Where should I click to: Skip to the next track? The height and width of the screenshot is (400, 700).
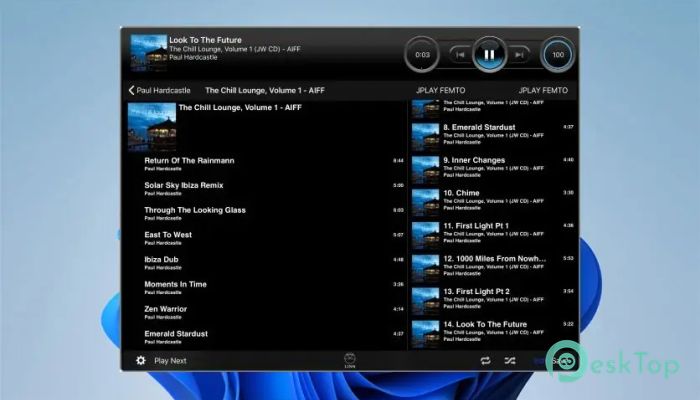519,54
